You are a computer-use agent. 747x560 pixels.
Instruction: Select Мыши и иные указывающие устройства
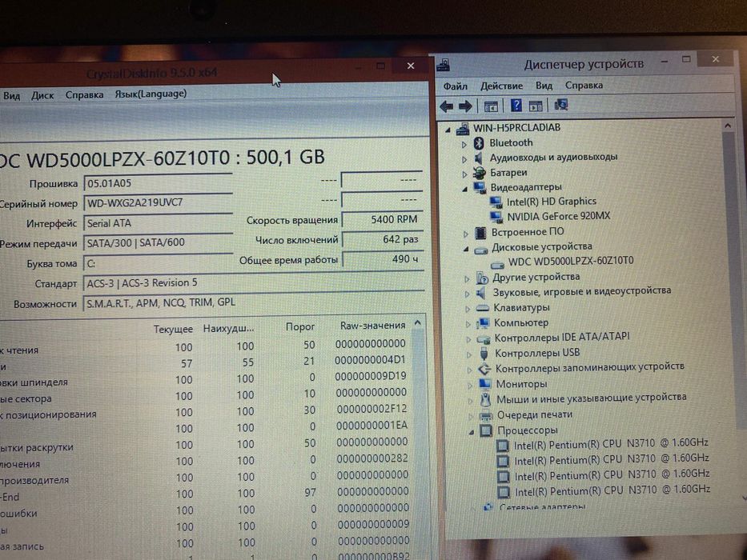pyautogui.click(x=591, y=398)
